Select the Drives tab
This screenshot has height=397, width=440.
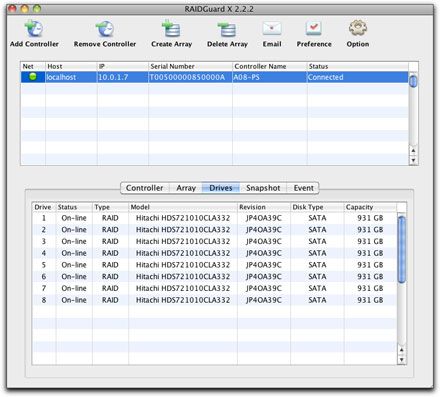(221, 188)
